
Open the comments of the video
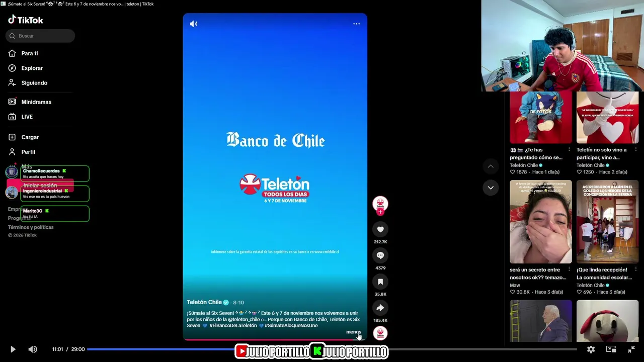(x=380, y=255)
